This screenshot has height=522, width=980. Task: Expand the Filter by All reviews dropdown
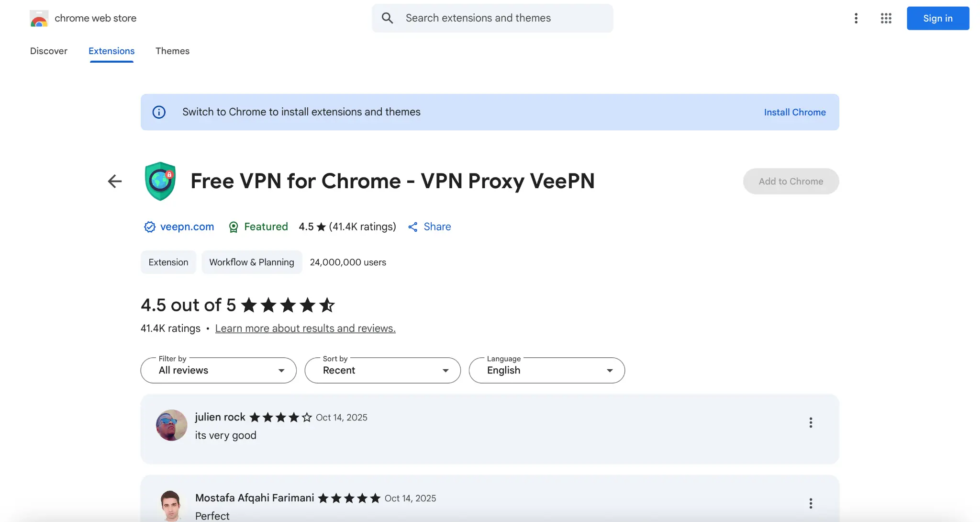point(219,371)
